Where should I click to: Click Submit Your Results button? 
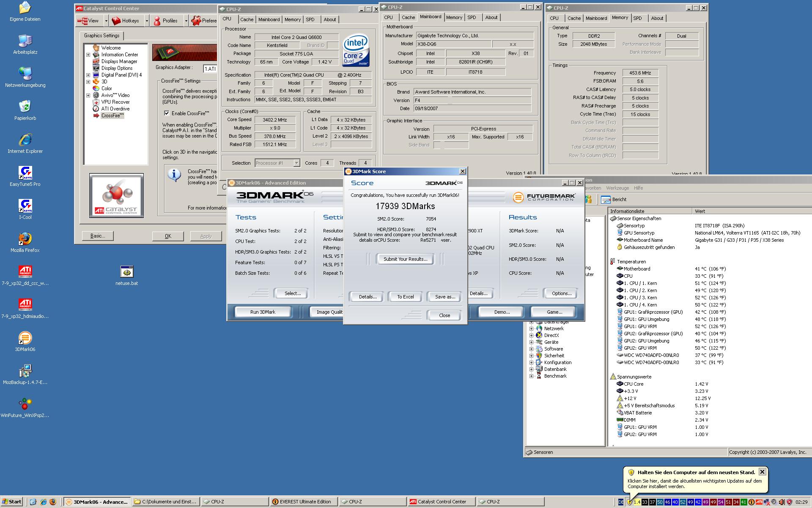pos(405,259)
